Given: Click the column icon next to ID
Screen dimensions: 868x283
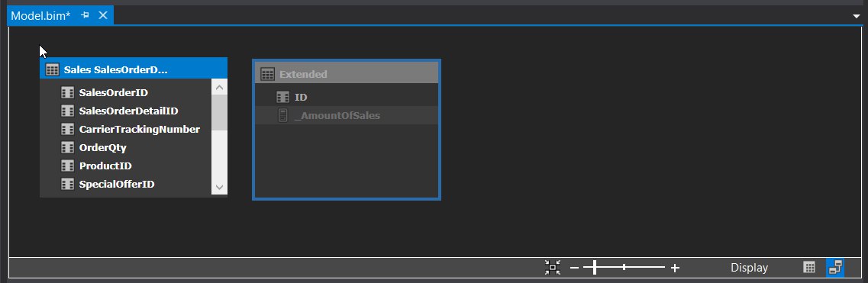Looking at the screenshot, I should tap(283, 98).
